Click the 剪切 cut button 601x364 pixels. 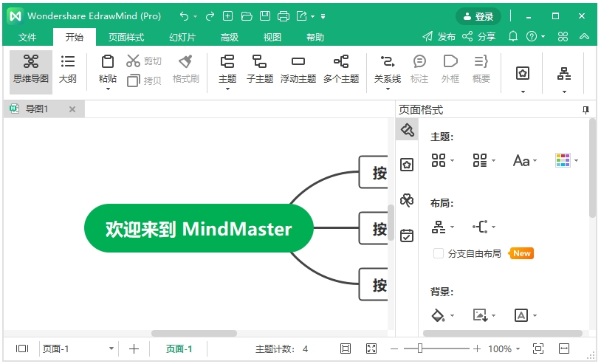pos(144,61)
